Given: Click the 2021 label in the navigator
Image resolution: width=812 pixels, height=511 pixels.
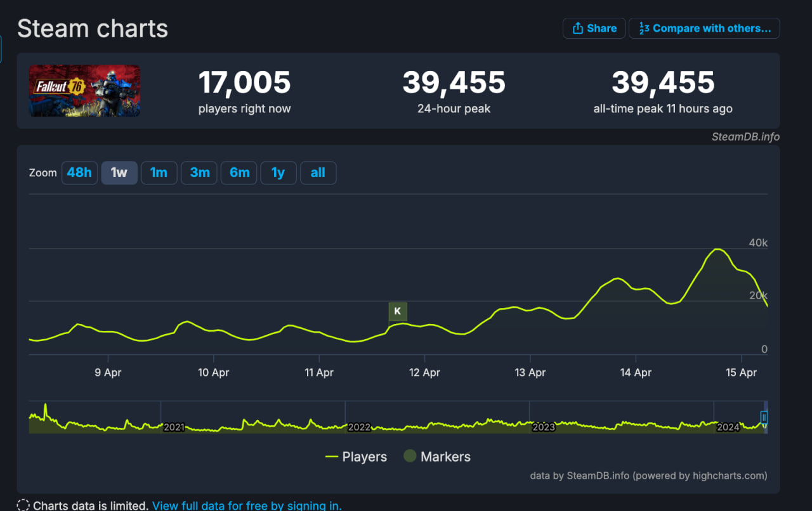Looking at the screenshot, I should point(174,427).
